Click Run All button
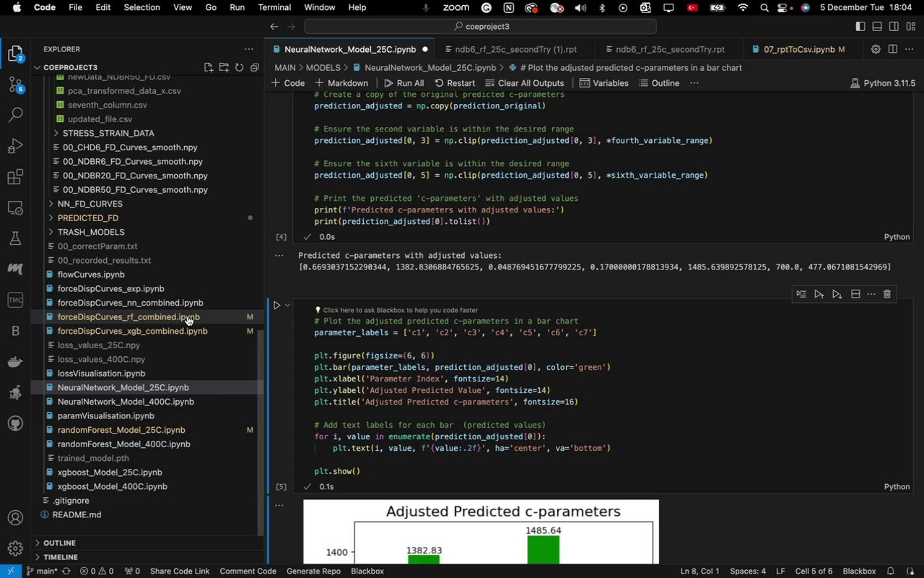This screenshot has height=578, width=924. point(404,83)
